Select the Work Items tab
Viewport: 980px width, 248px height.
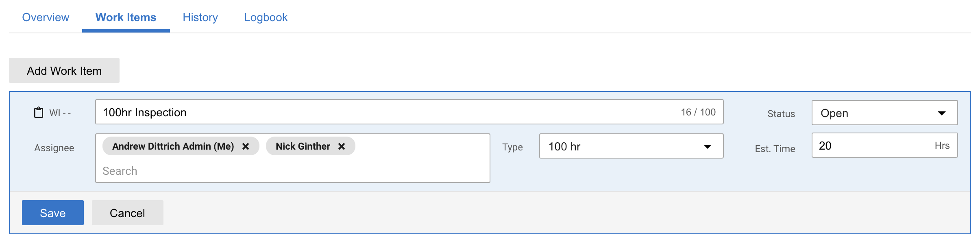126,17
